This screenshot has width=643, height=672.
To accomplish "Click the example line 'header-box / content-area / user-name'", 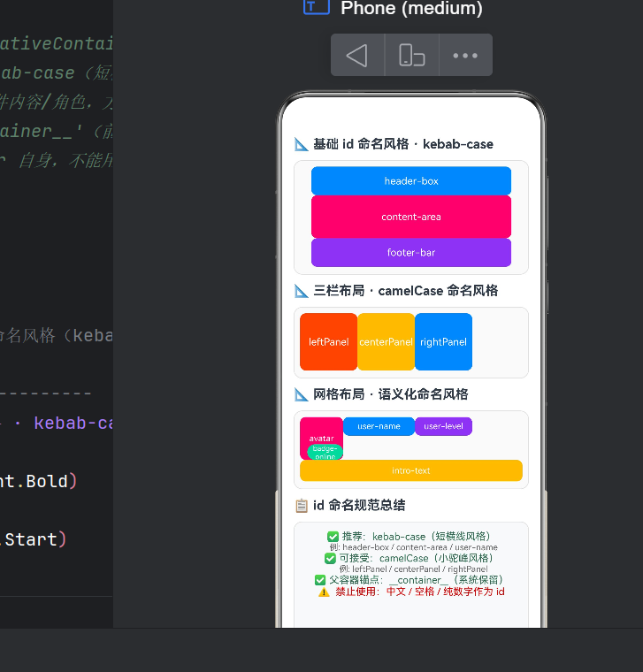I will click(x=414, y=547).
